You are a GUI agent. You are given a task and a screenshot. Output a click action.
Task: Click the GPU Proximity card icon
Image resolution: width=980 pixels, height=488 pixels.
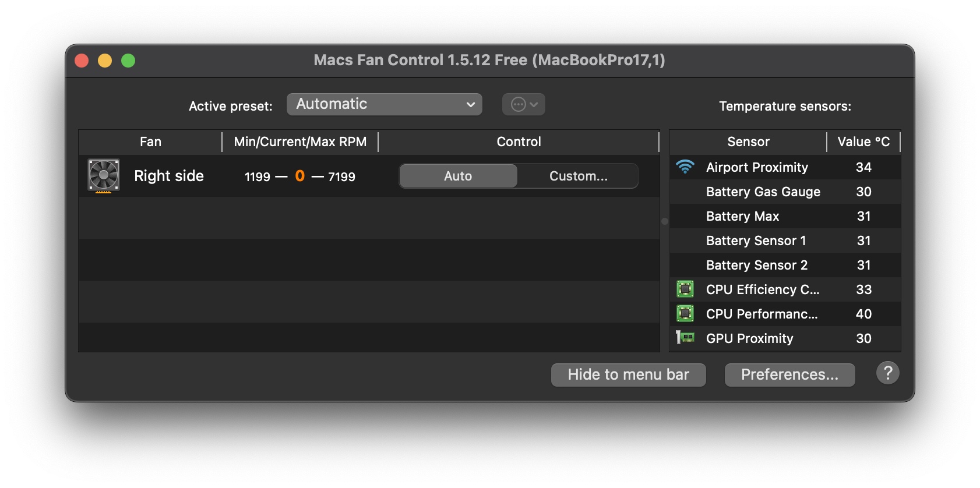[x=685, y=337]
